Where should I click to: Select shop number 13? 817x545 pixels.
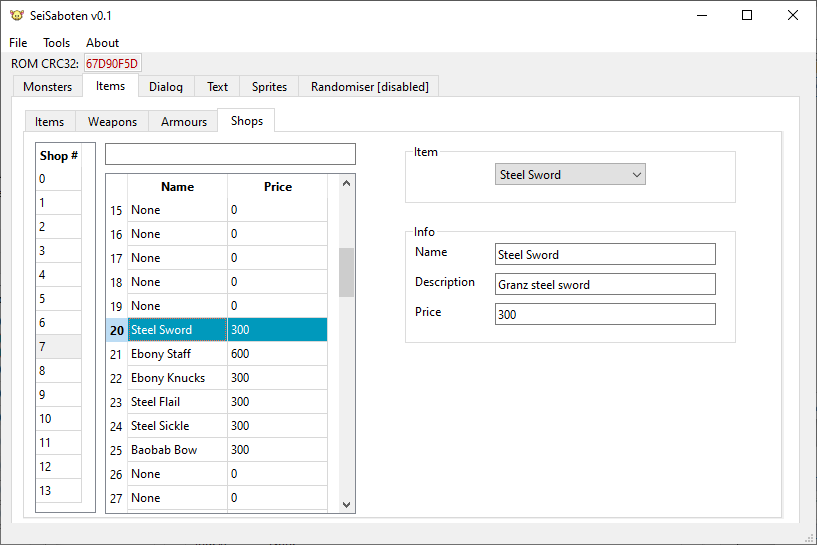click(59, 490)
